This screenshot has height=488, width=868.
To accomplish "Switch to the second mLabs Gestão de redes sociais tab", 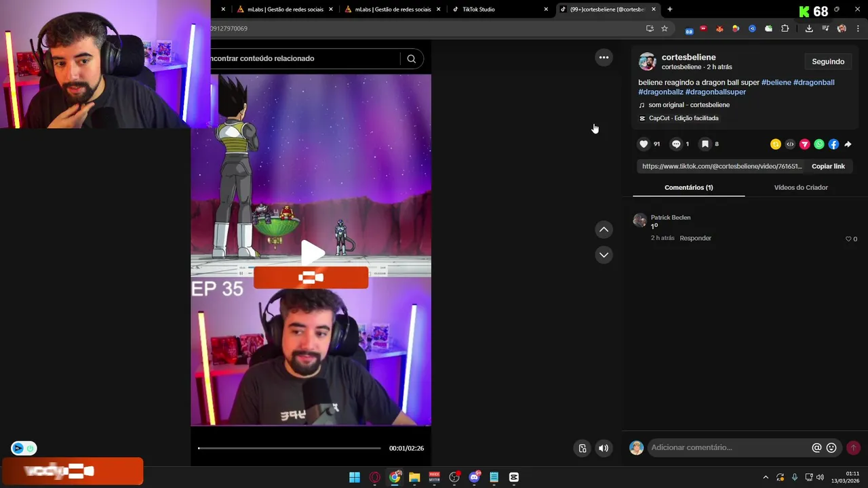I will click(393, 9).
